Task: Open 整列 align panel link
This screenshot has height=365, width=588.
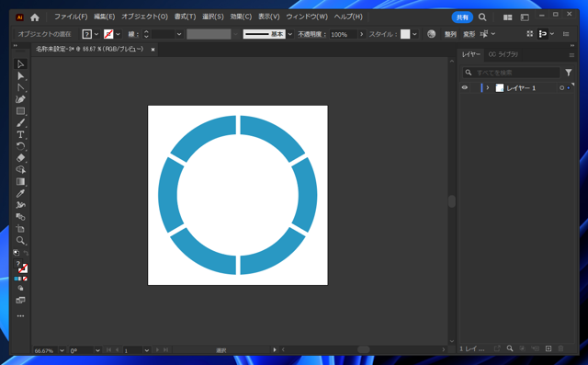Action: click(x=450, y=34)
